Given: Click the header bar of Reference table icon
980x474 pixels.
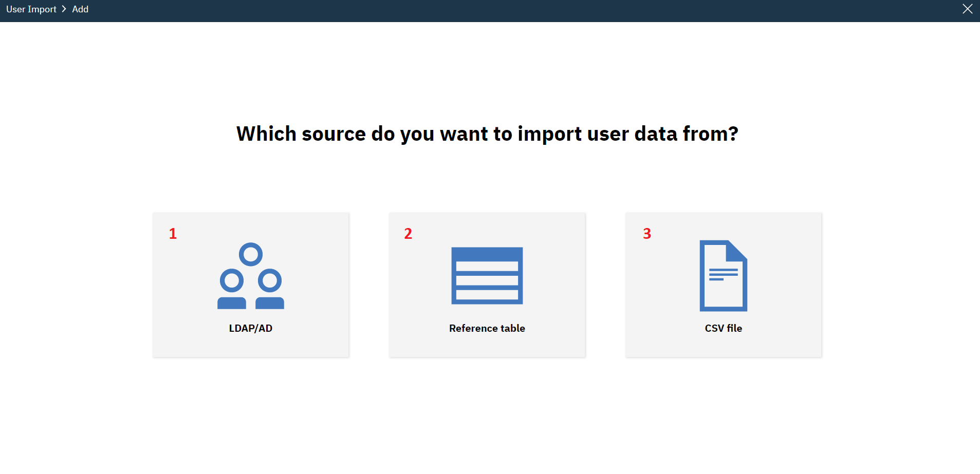Looking at the screenshot, I should (x=487, y=254).
